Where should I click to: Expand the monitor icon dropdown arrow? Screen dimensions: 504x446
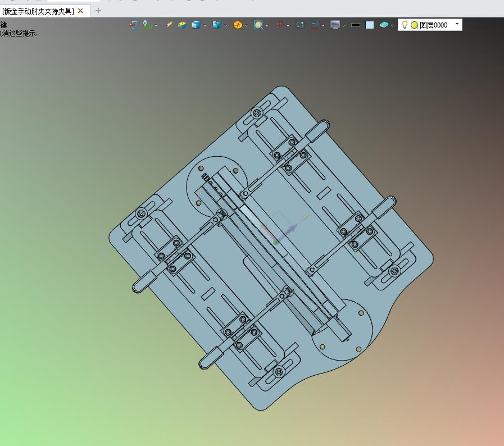[x=344, y=25]
